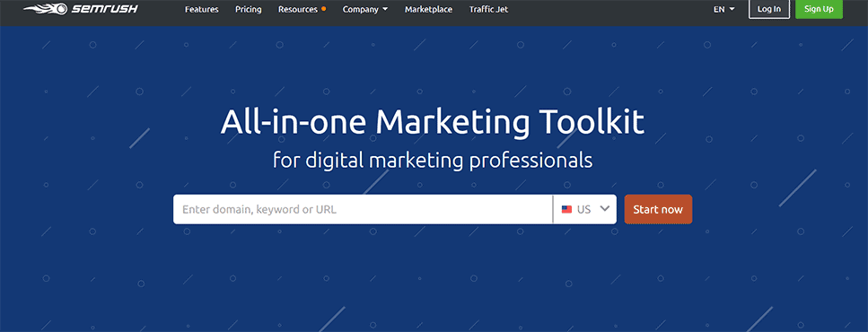Expand the caret arrow beside EN

tap(732, 9)
